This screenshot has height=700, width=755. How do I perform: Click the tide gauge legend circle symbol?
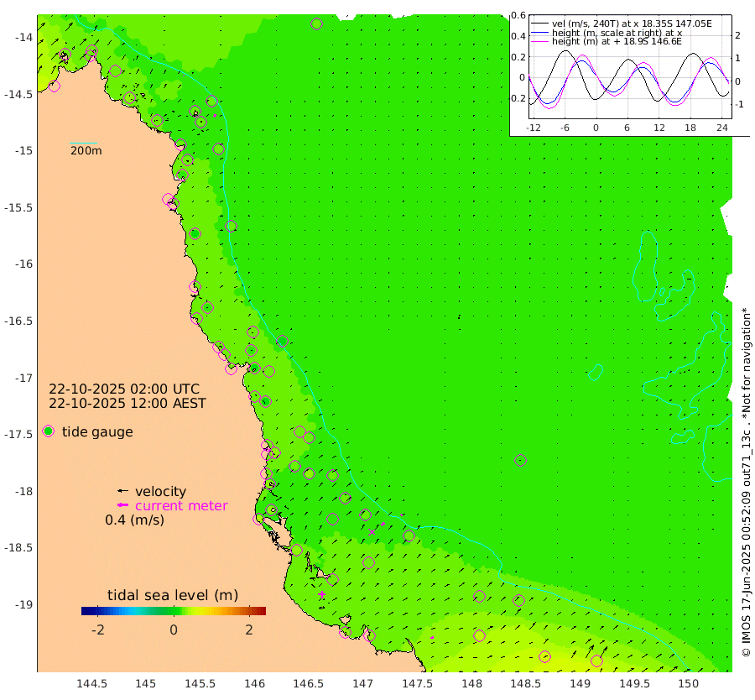[48, 431]
